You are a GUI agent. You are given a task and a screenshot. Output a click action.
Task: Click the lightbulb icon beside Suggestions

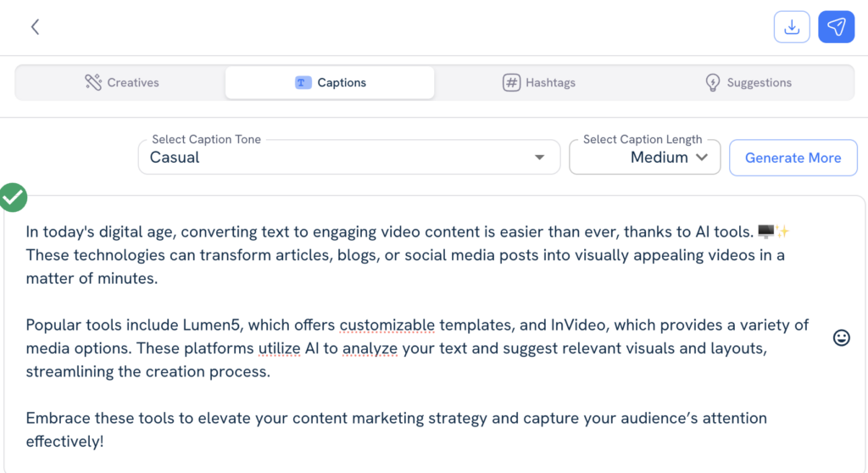(x=713, y=82)
